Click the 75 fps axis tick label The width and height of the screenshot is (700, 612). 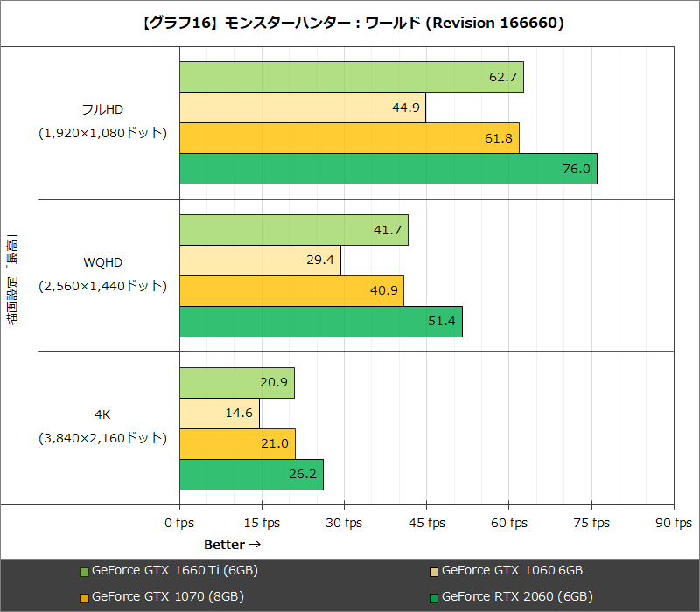click(591, 523)
